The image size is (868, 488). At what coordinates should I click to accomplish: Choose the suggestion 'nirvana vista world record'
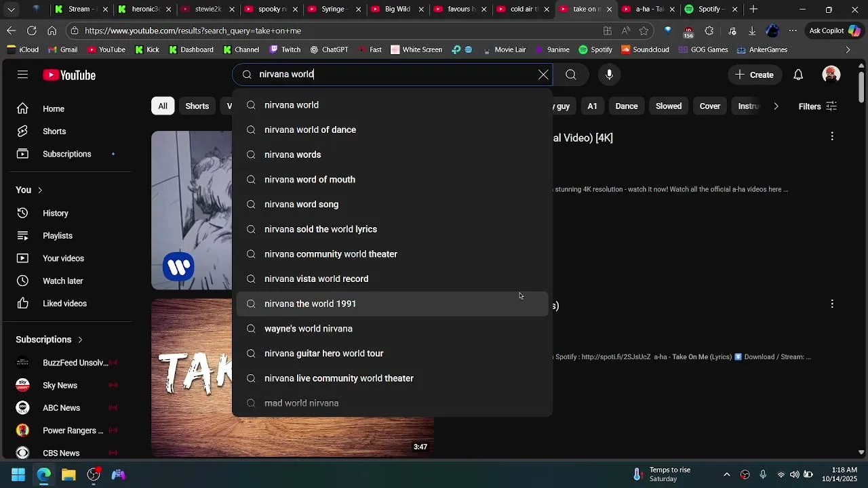pyautogui.click(x=393, y=279)
